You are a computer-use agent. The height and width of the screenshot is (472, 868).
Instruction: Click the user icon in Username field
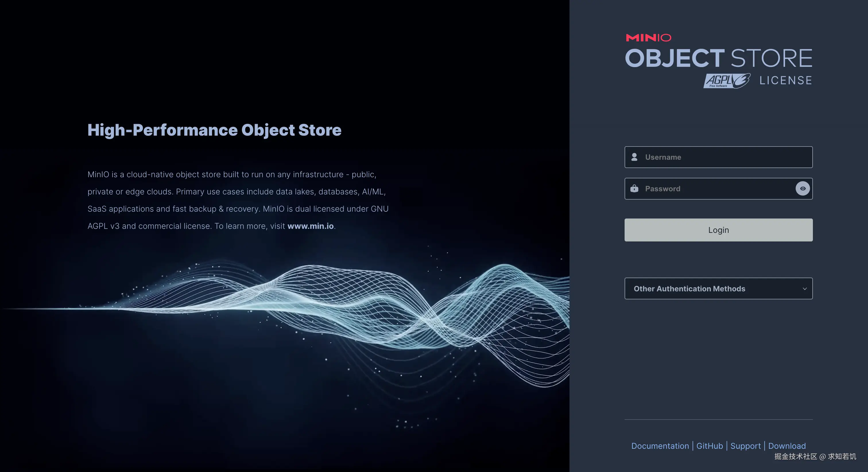click(x=634, y=157)
